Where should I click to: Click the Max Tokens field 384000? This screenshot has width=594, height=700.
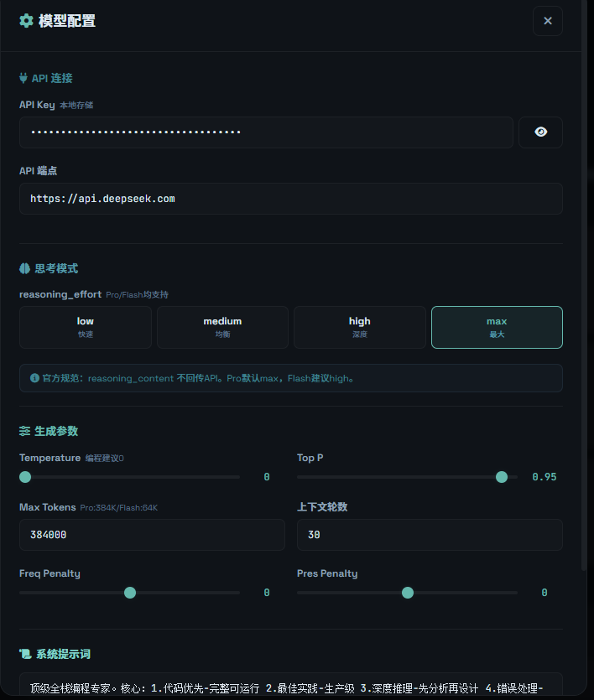coord(152,535)
